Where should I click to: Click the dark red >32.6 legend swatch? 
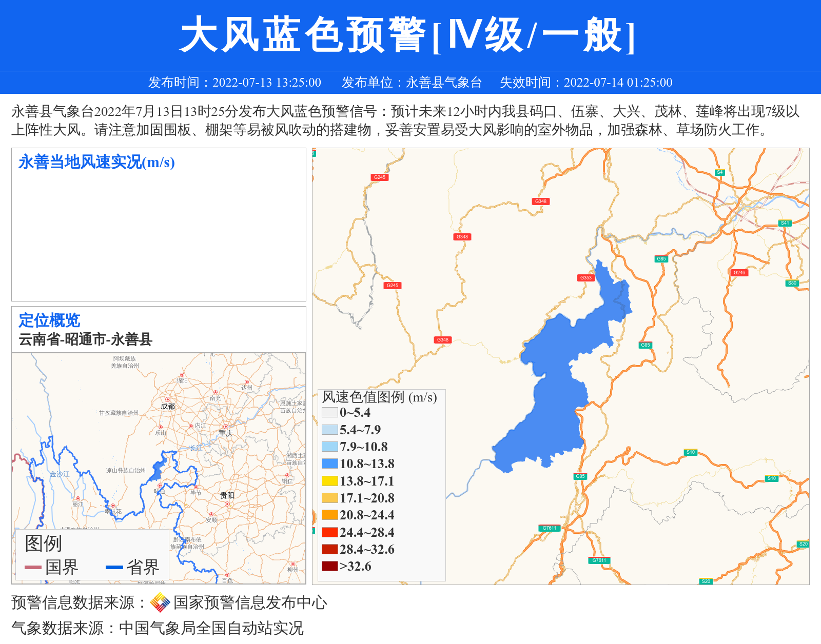point(329,566)
